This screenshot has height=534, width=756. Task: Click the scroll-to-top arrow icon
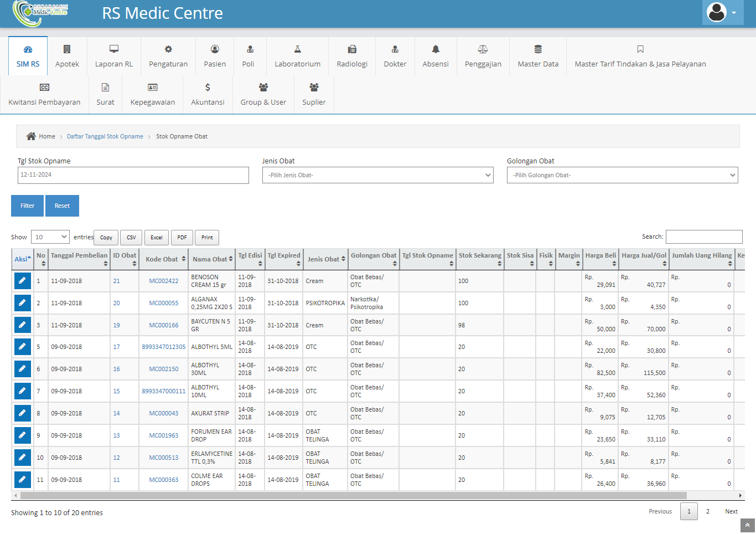tap(747, 525)
